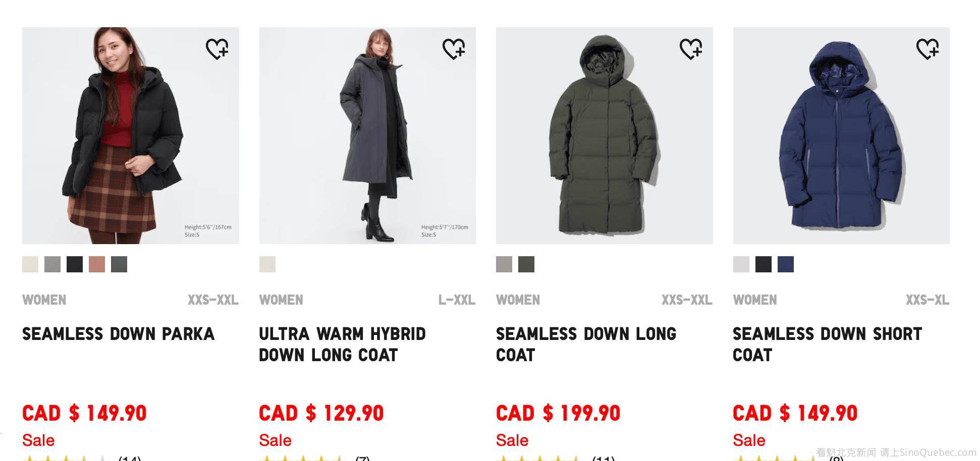
Task: Open Seamless Down Short Coat title link
Action: 827,344
